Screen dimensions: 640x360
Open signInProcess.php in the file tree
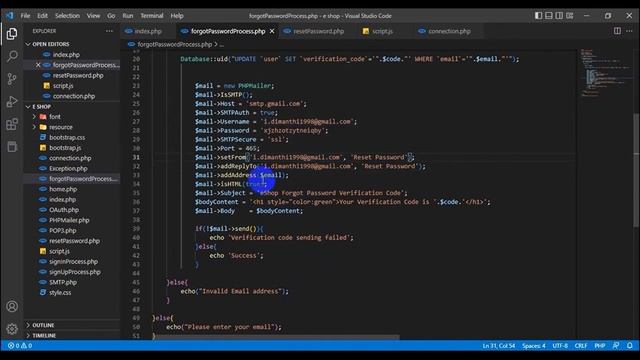(x=73, y=261)
